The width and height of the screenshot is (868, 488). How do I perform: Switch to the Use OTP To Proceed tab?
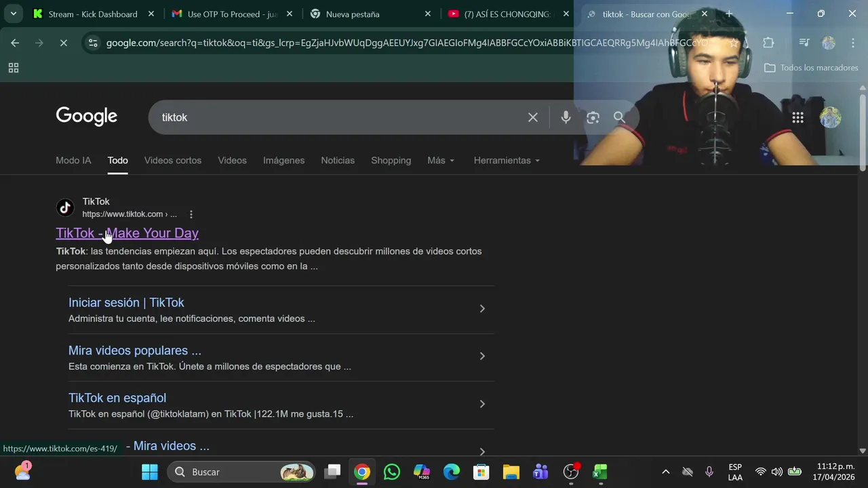point(233,14)
